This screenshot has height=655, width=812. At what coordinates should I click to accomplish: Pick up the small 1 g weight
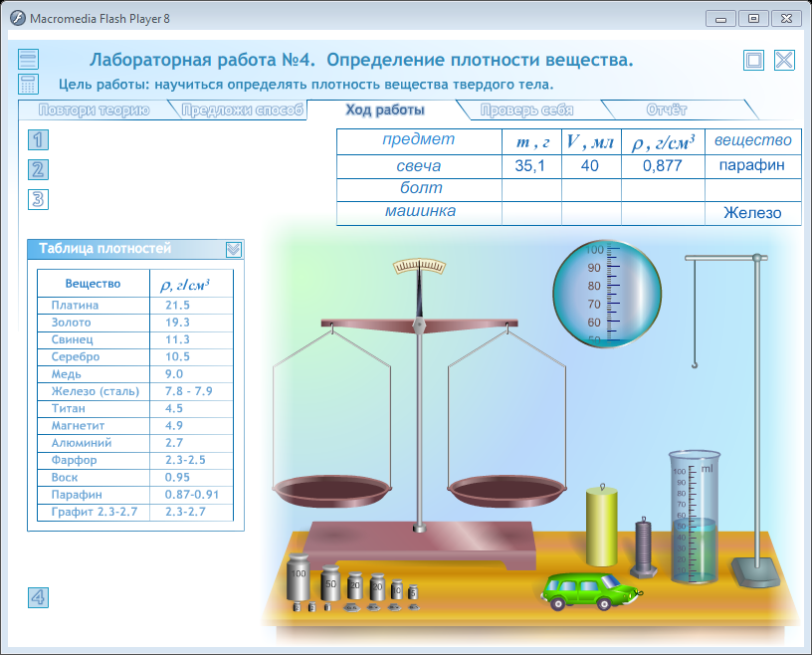tap(327, 607)
